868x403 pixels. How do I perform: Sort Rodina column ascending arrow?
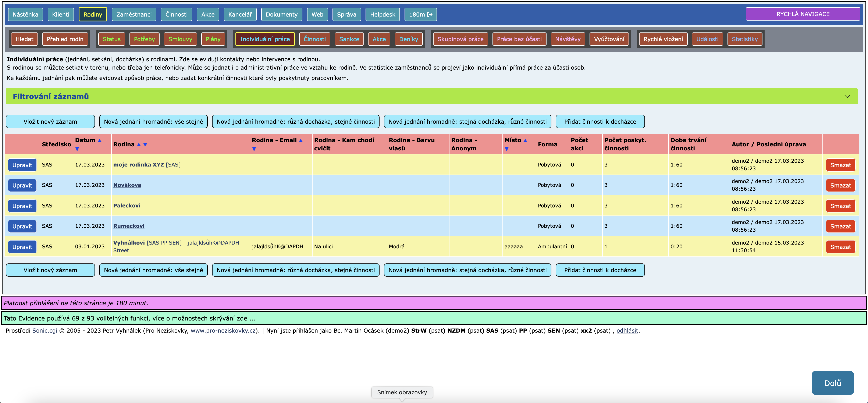coord(139,144)
